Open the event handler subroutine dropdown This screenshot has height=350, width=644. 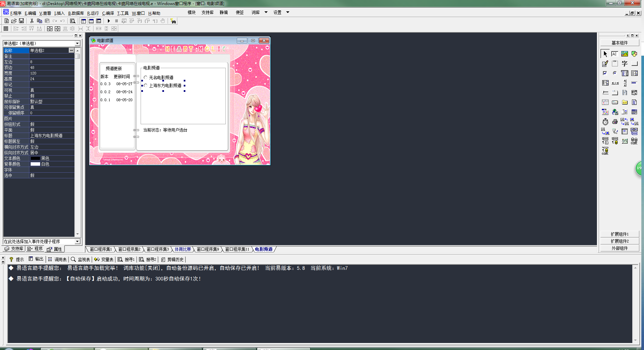click(x=77, y=241)
